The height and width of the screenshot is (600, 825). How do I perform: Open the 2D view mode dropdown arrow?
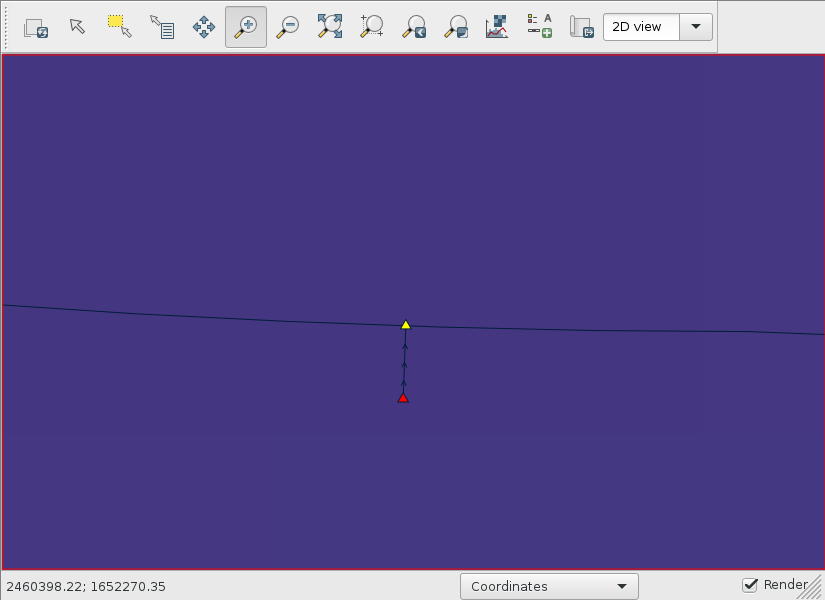pyautogui.click(x=695, y=27)
